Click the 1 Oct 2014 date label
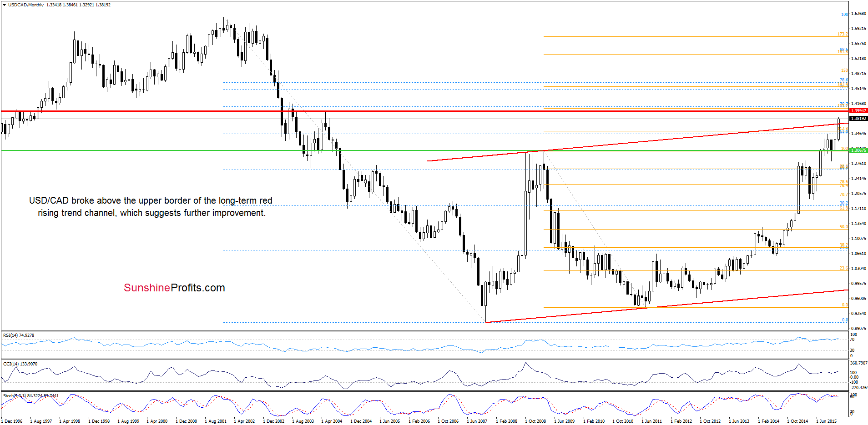The image size is (868, 425). click(x=797, y=421)
